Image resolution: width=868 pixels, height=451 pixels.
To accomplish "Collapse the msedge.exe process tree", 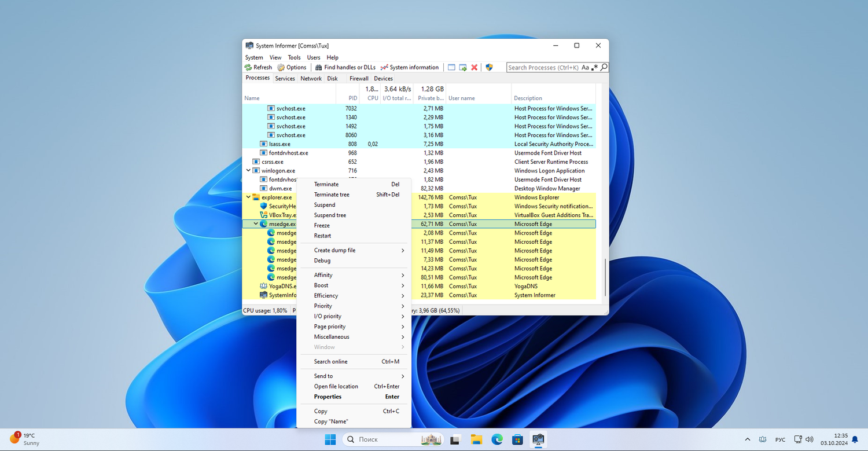I will (256, 224).
